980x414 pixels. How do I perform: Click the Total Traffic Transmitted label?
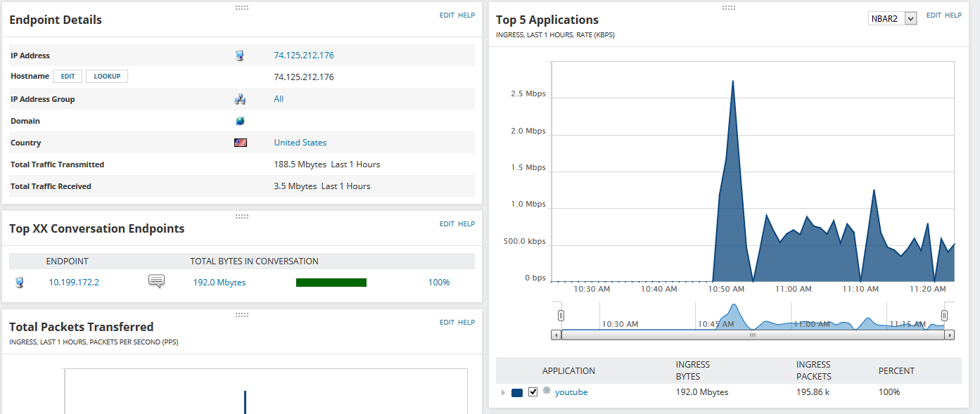tap(57, 164)
